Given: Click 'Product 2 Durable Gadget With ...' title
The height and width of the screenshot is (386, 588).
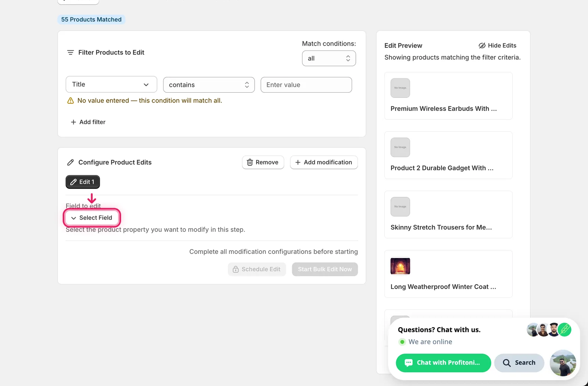Looking at the screenshot, I should (442, 168).
